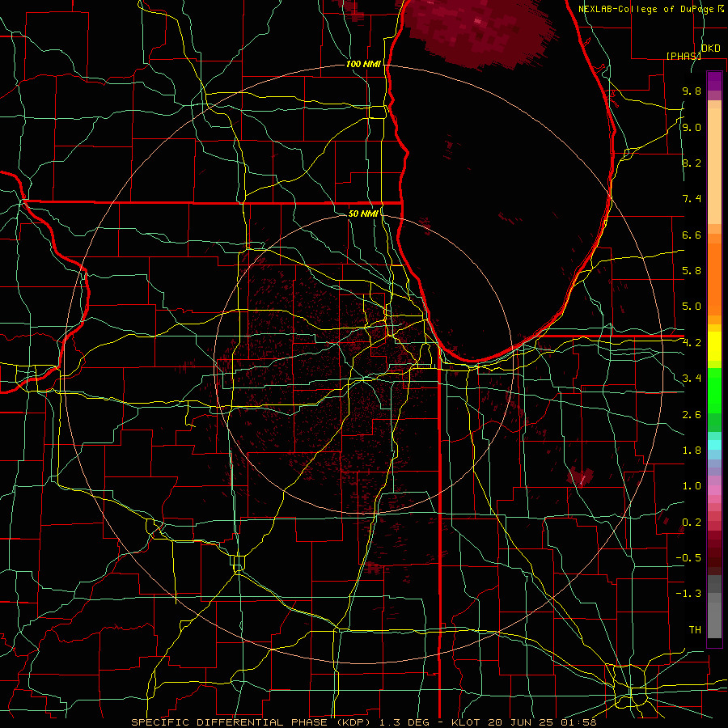Select the 9.8 value on the legend
Image resolution: width=728 pixels, height=728 pixels.
tap(692, 91)
